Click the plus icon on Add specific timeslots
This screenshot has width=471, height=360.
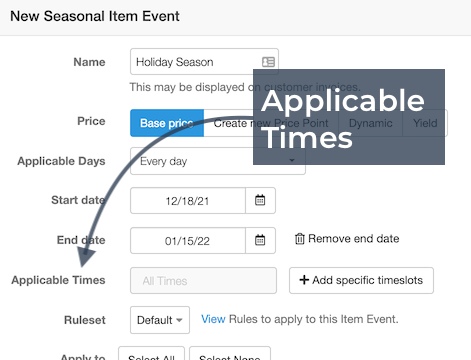304,280
